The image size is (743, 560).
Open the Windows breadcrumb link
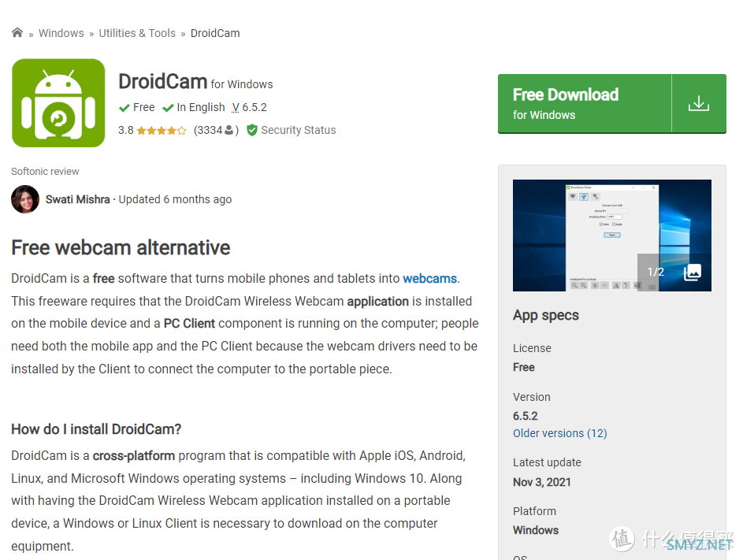[61, 33]
